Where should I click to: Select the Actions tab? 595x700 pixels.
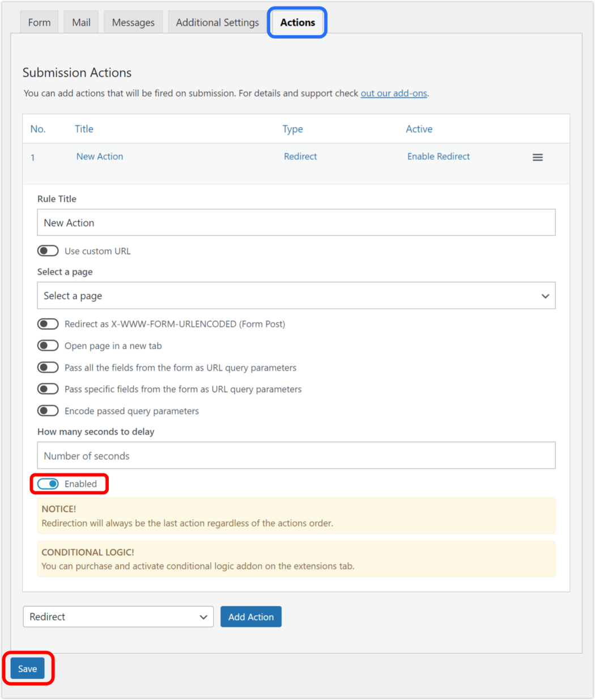point(297,22)
